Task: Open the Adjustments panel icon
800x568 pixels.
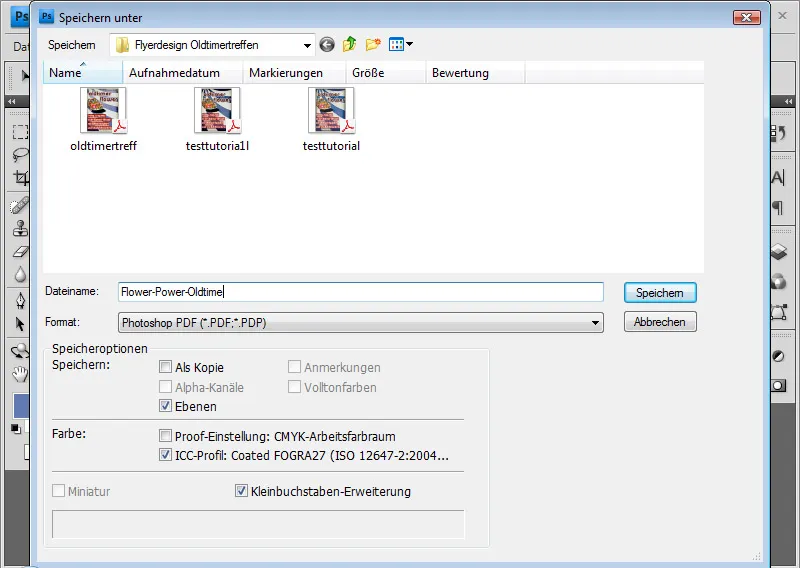Action: (x=779, y=356)
